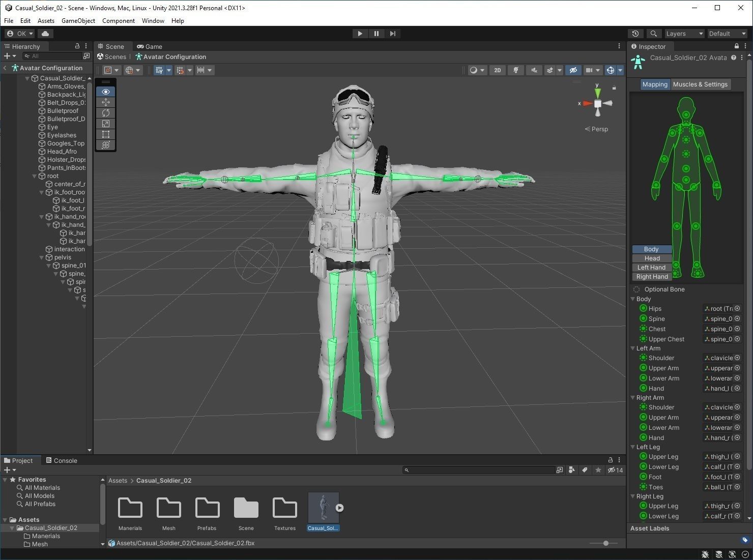Toggle grid visibility button in scene toolbar
The image size is (753, 560).
pyautogui.click(x=159, y=70)
